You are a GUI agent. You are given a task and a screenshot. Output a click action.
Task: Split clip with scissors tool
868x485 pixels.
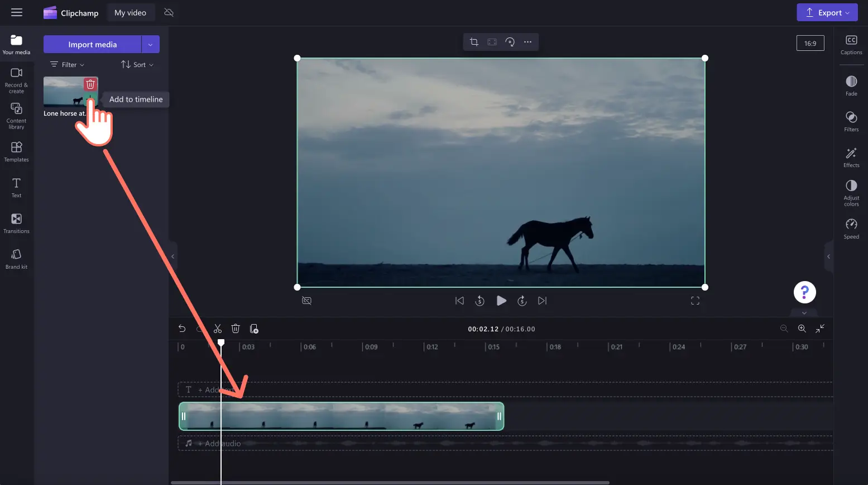(x=218, y=329)
